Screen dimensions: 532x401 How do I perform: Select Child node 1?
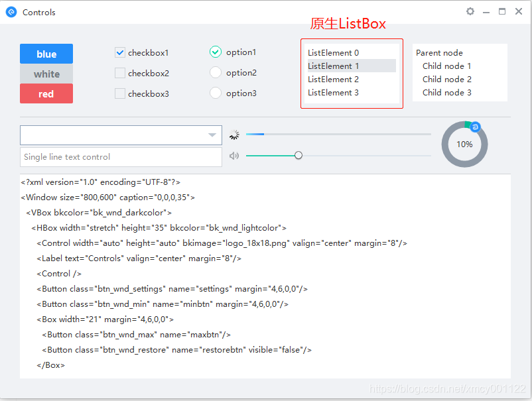[x=446, y=66]
